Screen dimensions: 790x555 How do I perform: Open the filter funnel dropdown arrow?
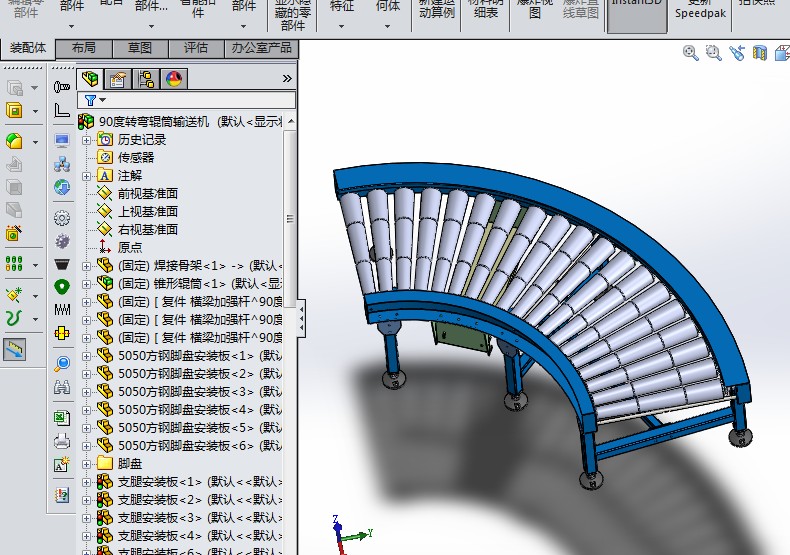point(103,100)
